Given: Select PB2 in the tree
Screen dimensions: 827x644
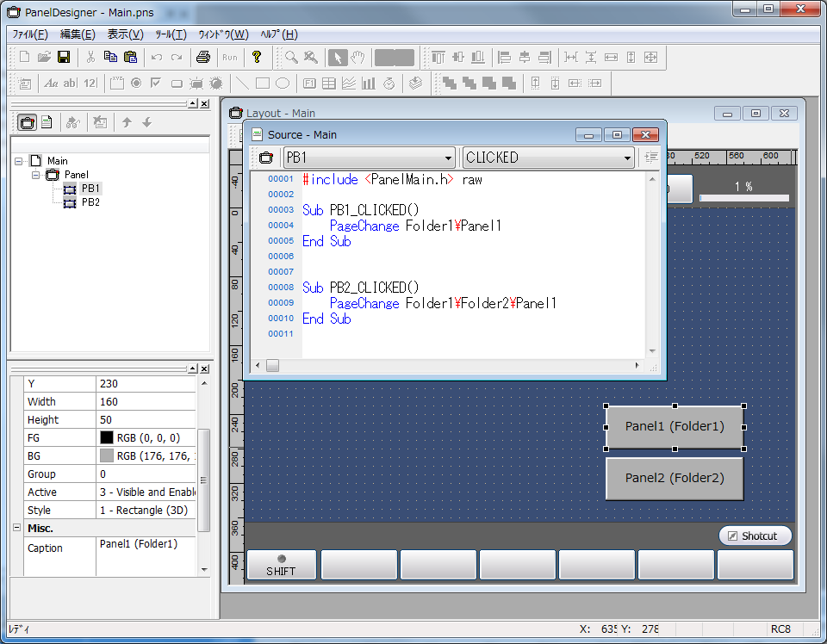Looking at the screenshot, I should (90, 202).
